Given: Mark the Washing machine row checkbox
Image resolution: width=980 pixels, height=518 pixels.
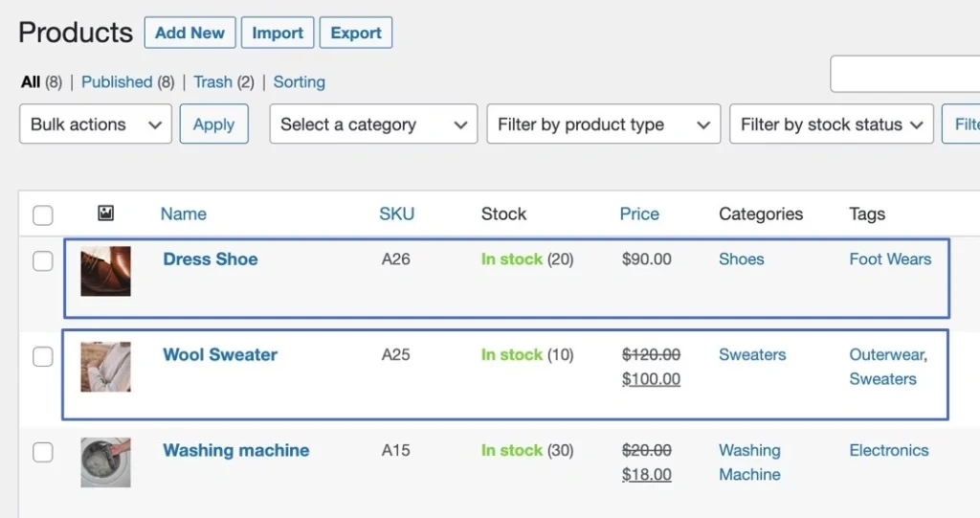Looking at the screenshot, I should point(43,452).
